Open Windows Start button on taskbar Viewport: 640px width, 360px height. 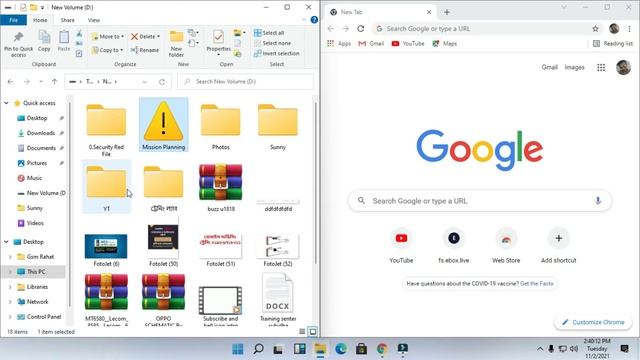238,349
